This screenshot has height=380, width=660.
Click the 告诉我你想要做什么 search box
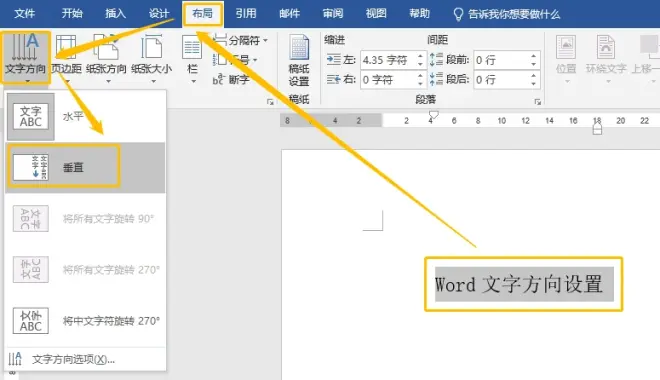tap(514, 14)
